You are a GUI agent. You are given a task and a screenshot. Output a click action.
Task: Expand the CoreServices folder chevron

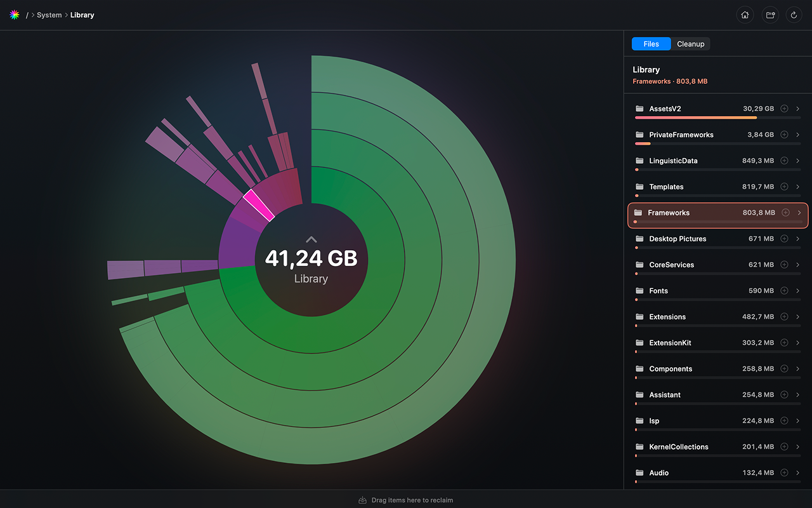click(798, 265)
